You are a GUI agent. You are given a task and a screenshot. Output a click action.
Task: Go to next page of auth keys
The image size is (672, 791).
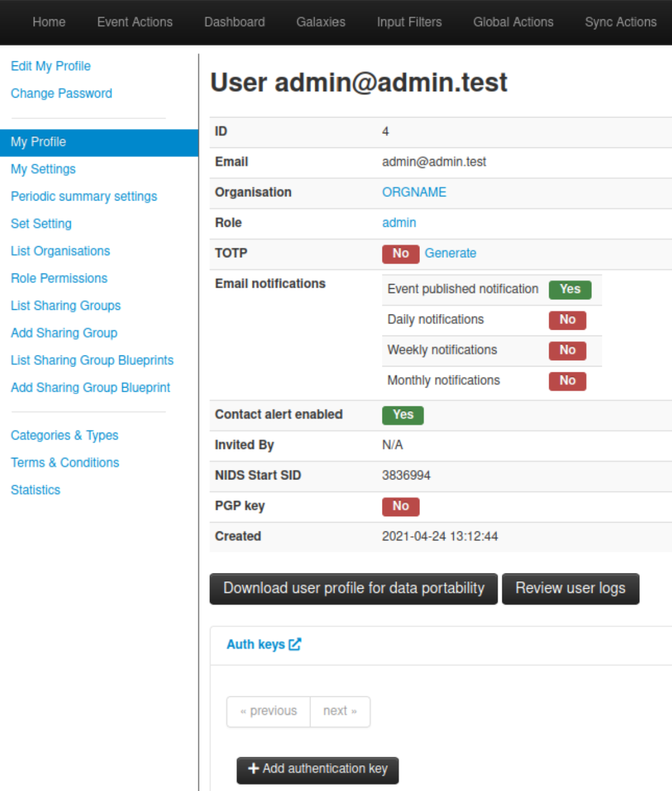coord(340,711)
